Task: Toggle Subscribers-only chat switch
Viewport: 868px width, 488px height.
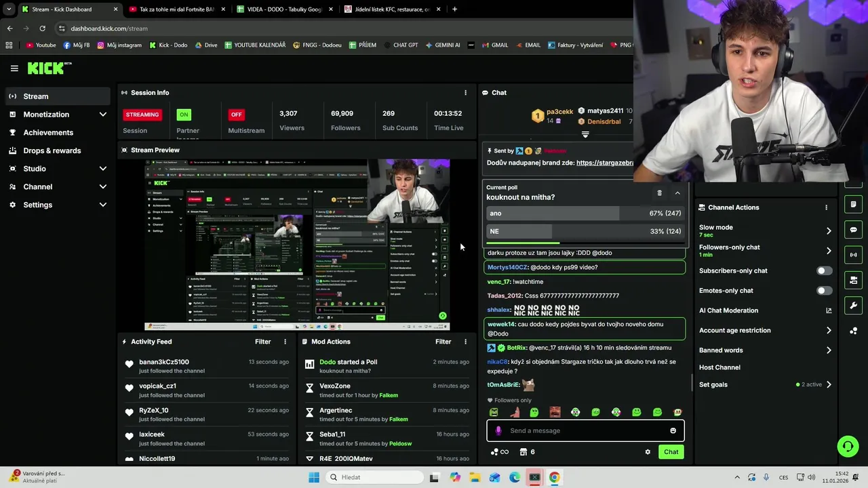Action: pos(824,270)
